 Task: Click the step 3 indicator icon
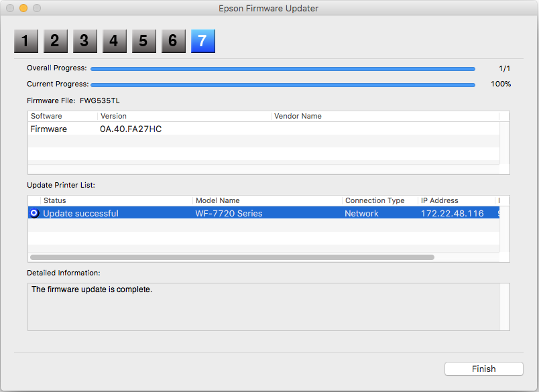click(x=85, y=41)
